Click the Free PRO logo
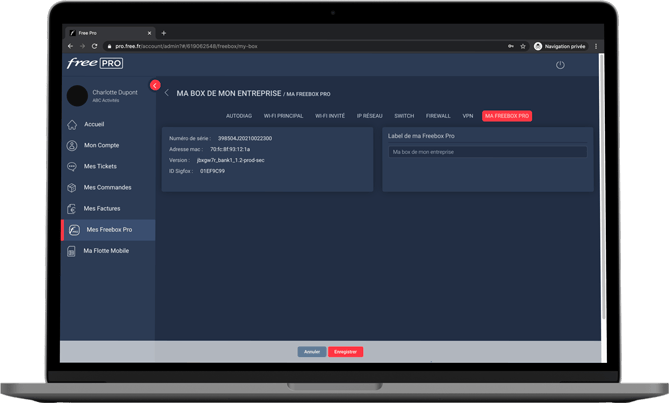 pos(95,63)
